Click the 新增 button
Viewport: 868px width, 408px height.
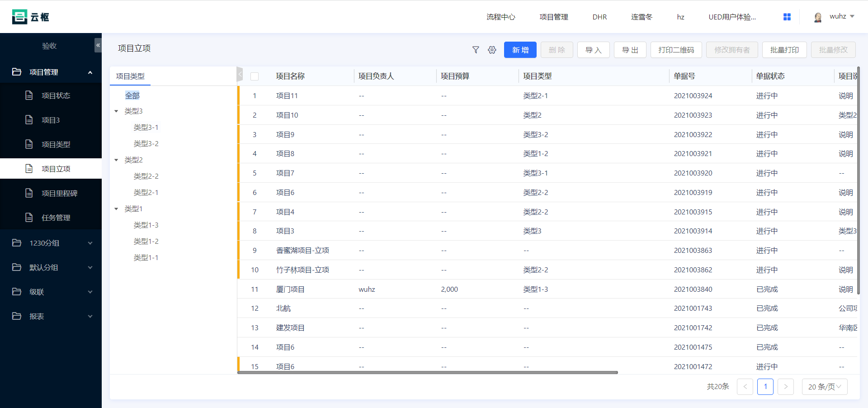(x=520, y=50)
